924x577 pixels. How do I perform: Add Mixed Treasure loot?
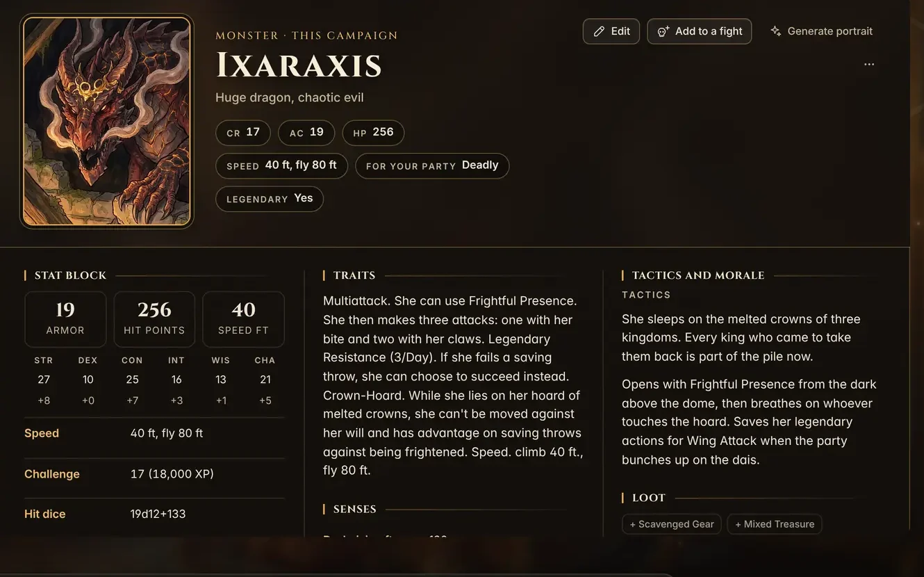point(775,524)
